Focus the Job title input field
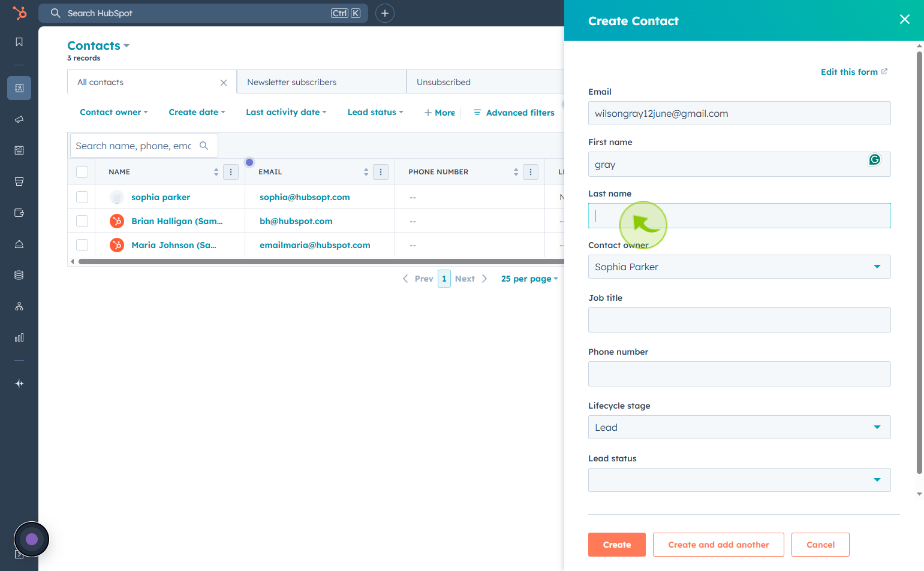Screen dimensions: 924x571 pos(739,320)
